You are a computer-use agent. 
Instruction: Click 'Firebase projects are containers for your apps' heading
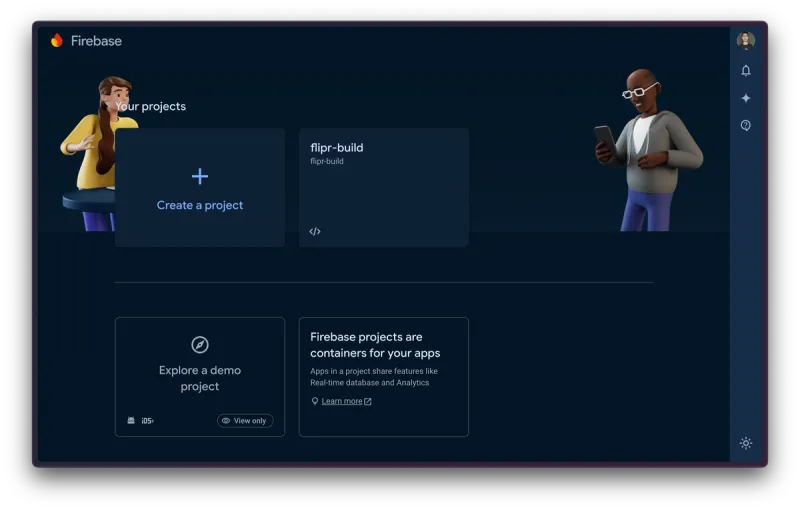coord(375,345)
